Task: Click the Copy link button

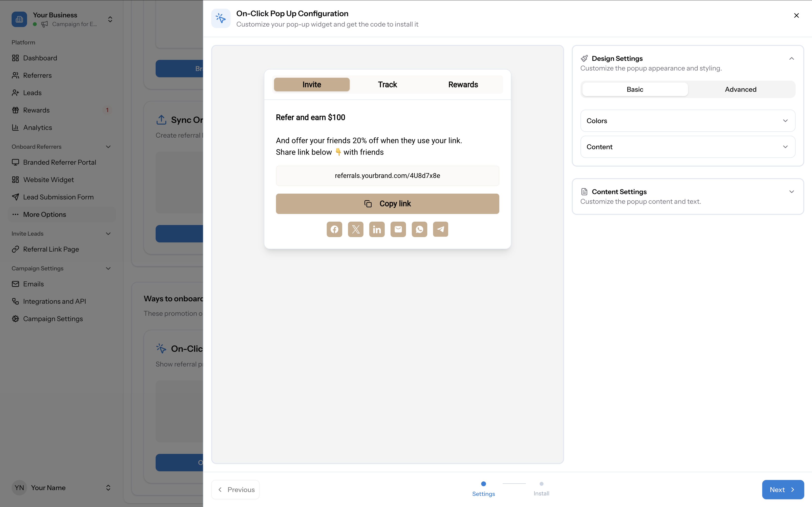Action: click(x=387, y=203)
